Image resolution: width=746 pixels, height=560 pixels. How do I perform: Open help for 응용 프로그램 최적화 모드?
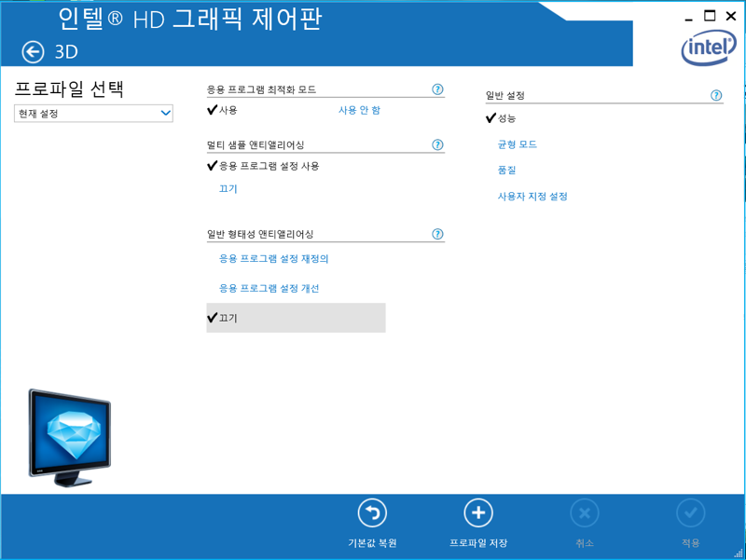(437, 89)
